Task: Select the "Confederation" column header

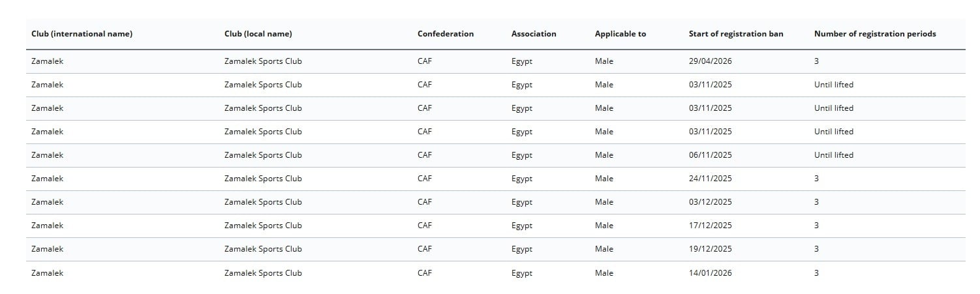Action: pyautogui.click(x=446, y=34)
